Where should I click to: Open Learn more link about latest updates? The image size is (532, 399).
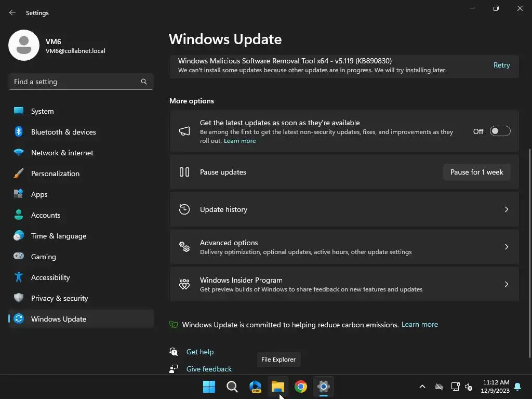(x=240, y=141)
